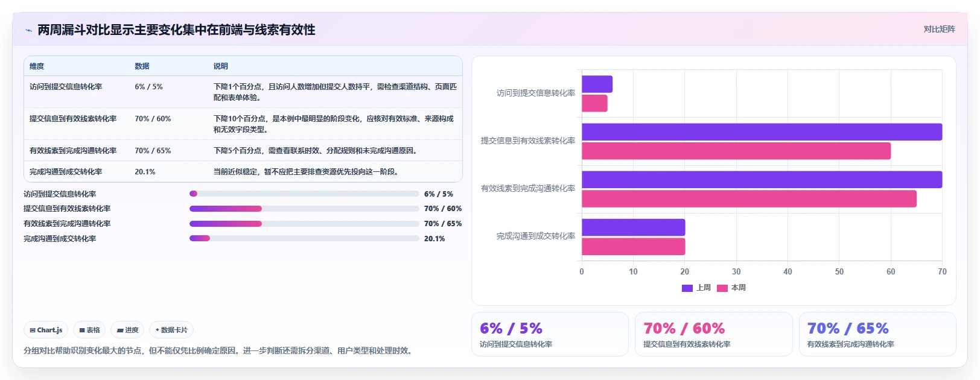Image resolution: width=980 pixels, height=380 pixels.
Task: Click progress list label 完成沟通到成交转化率
Action: click(x=60, y=239)
